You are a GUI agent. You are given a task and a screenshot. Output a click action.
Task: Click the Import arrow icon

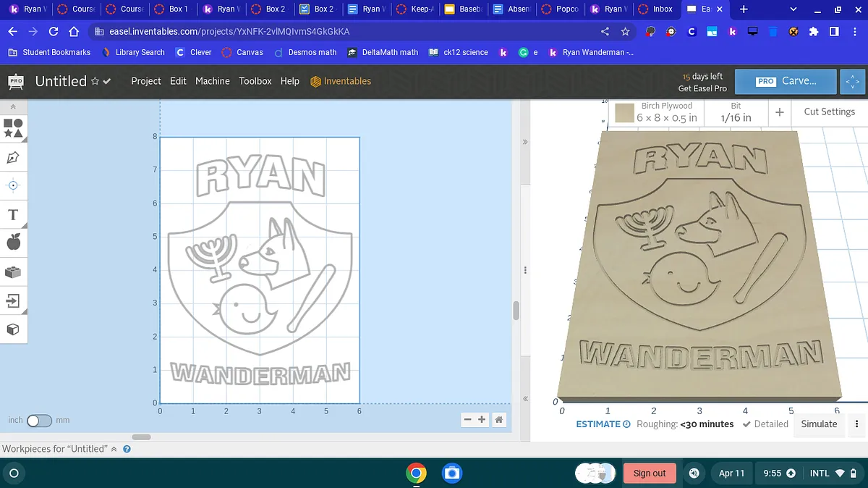point(13,300)
